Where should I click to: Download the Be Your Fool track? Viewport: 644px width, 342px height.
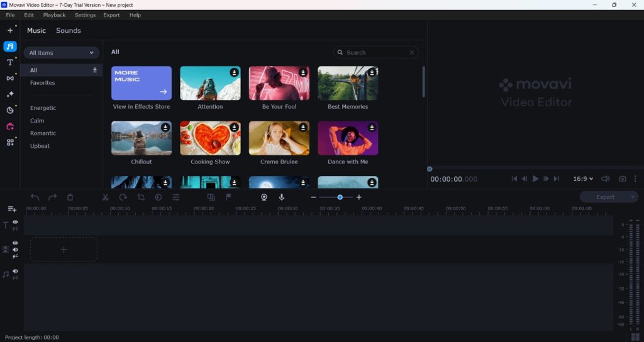click(303, 72)
